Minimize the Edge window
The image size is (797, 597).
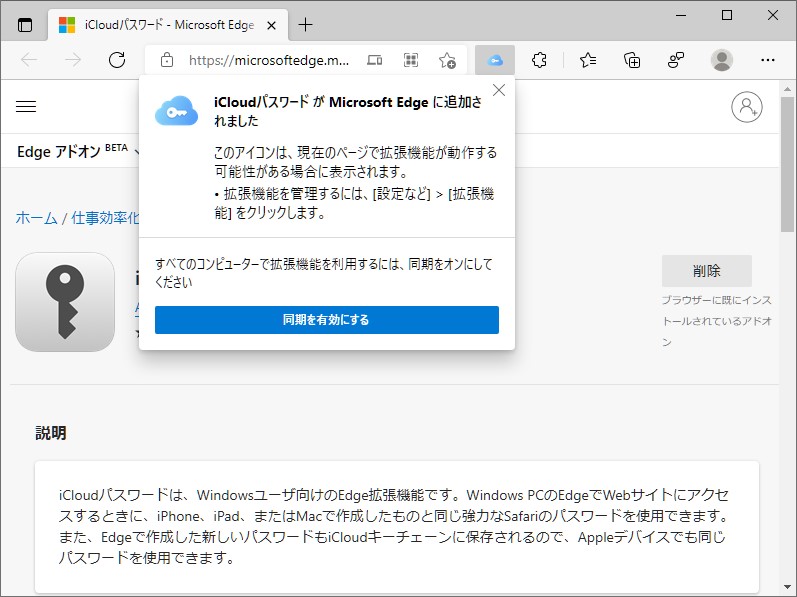coord(681,15)
